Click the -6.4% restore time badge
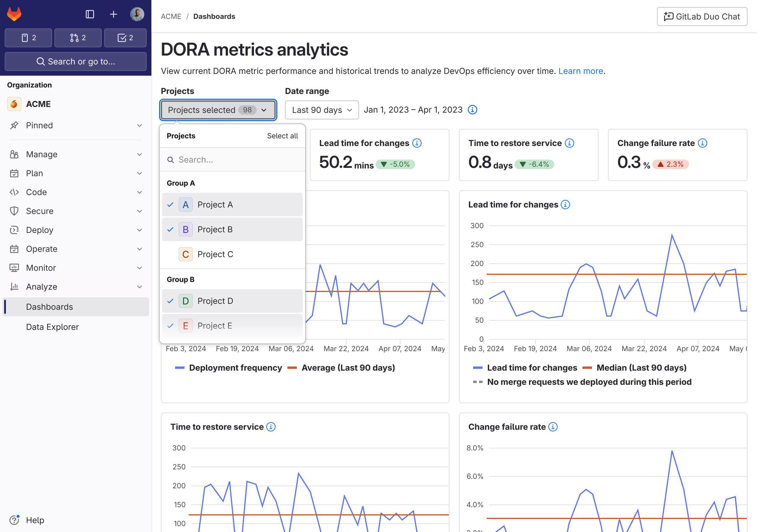 pos(534,164)
